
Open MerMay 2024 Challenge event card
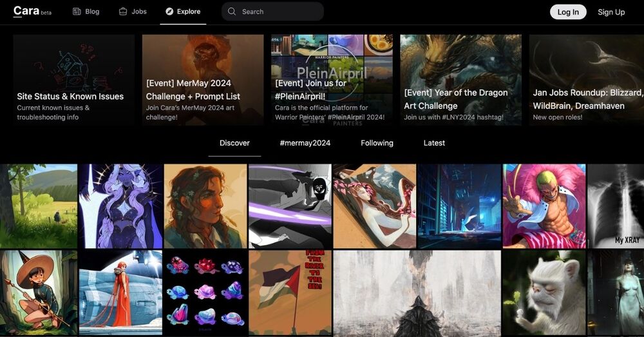pos(202,80)
